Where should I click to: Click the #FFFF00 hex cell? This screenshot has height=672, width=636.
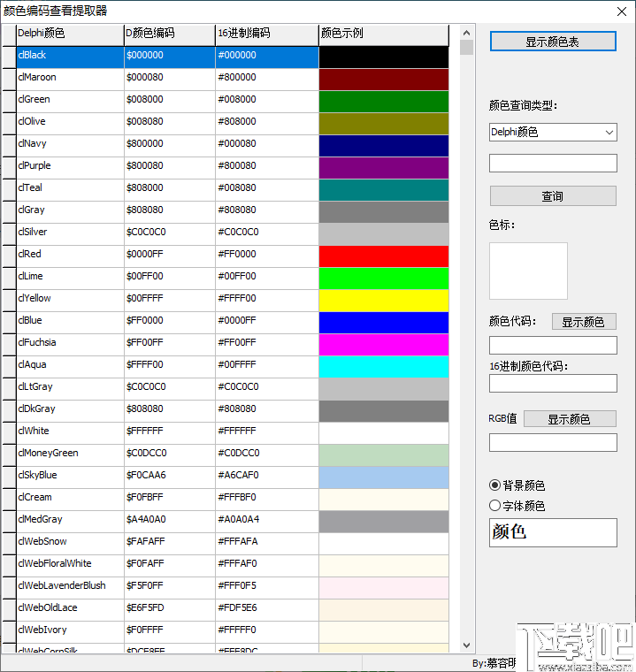[267, 301]
